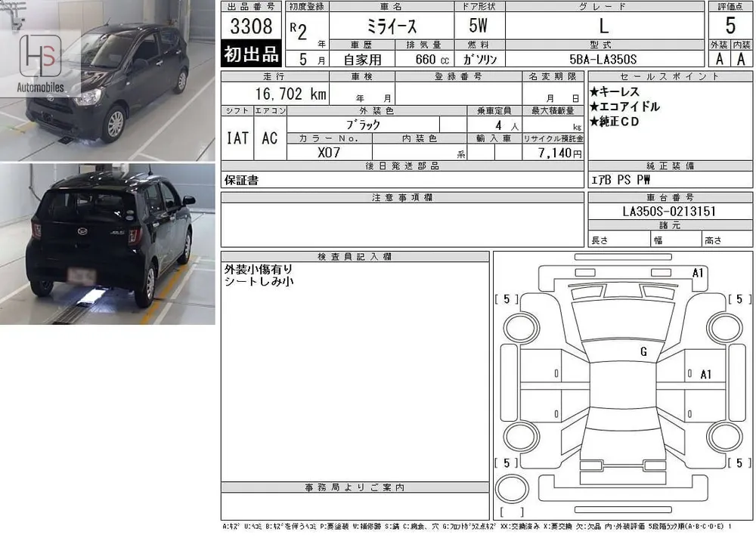Open the rear view photo of the black car
This screenshot has height=538, width=756.
tap(107, 244)
